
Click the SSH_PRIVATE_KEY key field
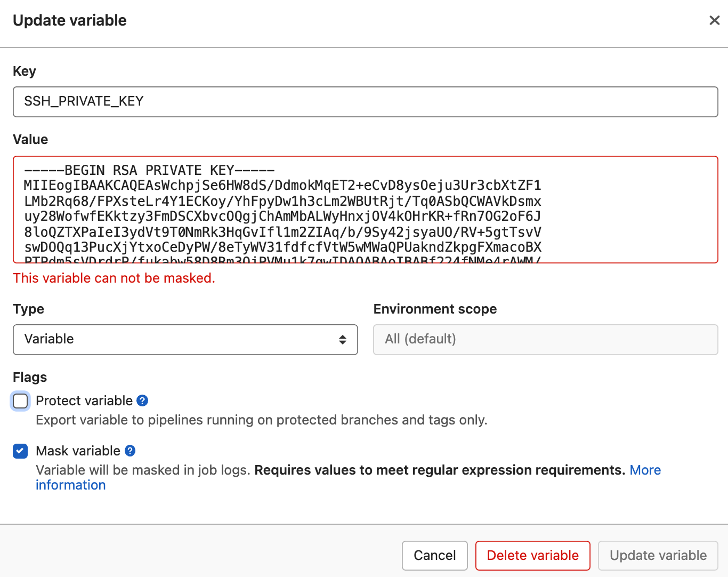coord(365,102)
